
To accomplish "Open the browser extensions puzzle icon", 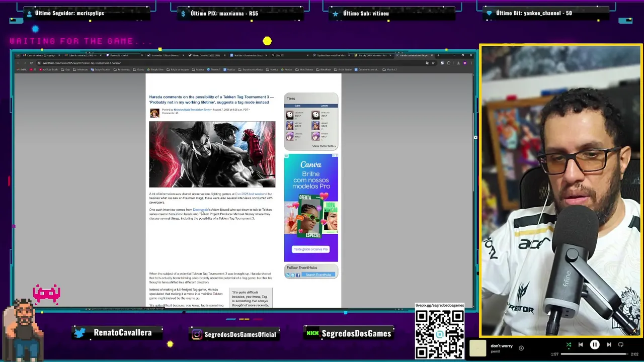I will tap(449, 63).
